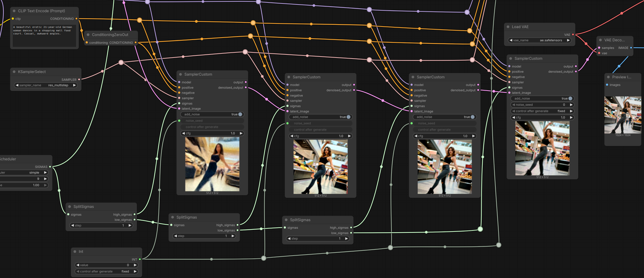Open the vae_name ae.safetensors dropdown
The image size is (644, 278).
(x=540, y=40)
